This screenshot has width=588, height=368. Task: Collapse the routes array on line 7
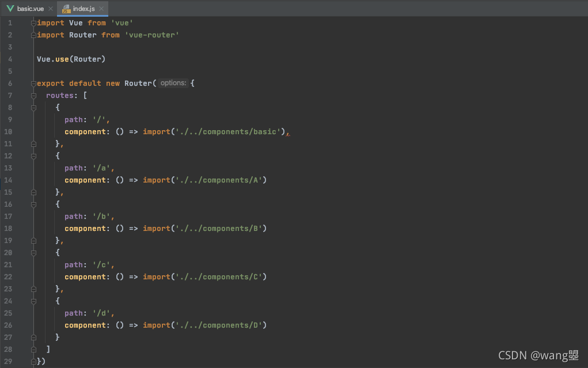[33, 96]
